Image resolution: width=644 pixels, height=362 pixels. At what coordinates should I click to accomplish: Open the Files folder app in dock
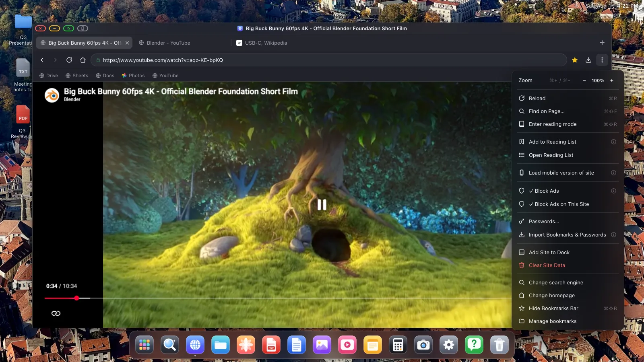click(221, 345)
